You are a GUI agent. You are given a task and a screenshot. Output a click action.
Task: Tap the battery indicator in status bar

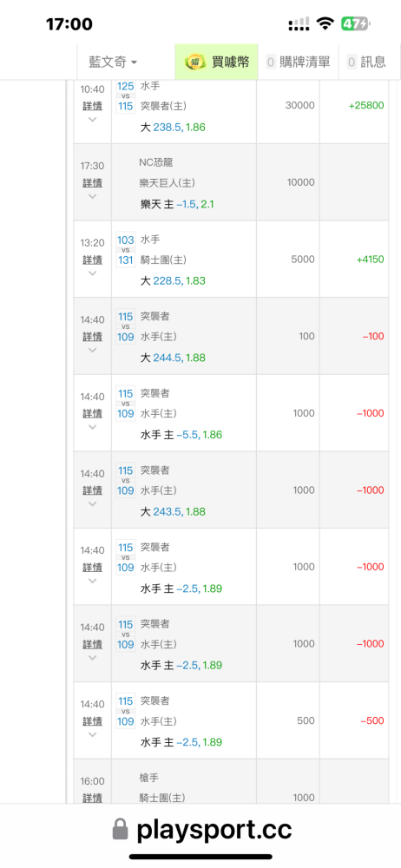(355, 23)
